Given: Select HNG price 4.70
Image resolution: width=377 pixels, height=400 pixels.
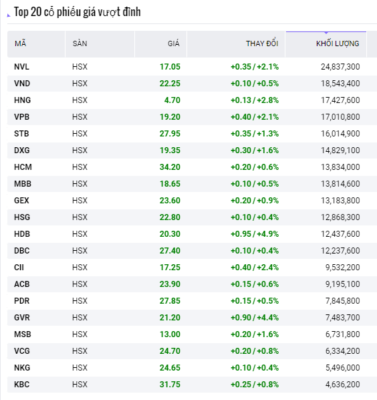Looking at the screenshot, I should pos(172,100).
